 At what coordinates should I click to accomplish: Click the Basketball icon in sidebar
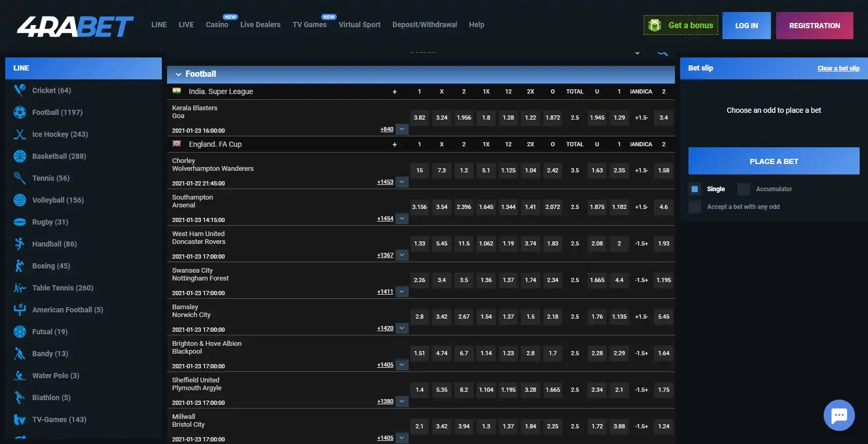tap(20, 156)
